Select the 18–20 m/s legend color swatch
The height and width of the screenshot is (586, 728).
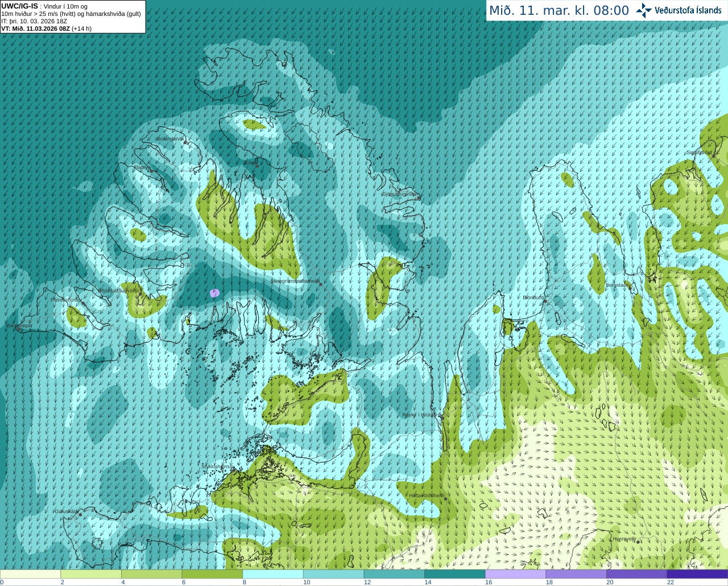[576, 574]
